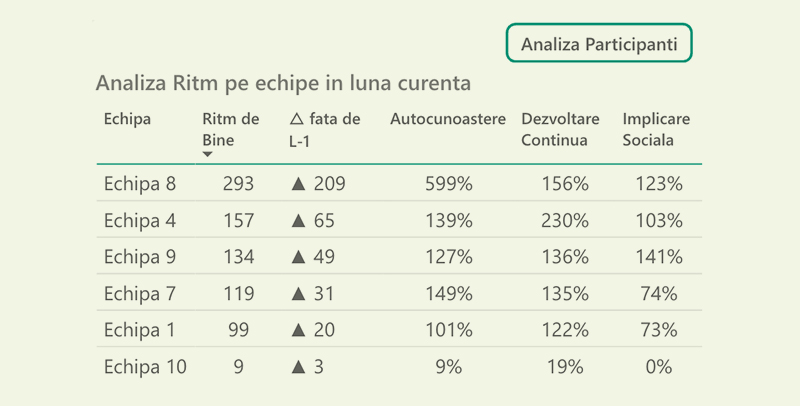
Task: Click the 599% Autocunoastere cell
Action: [x=448, y=184]
